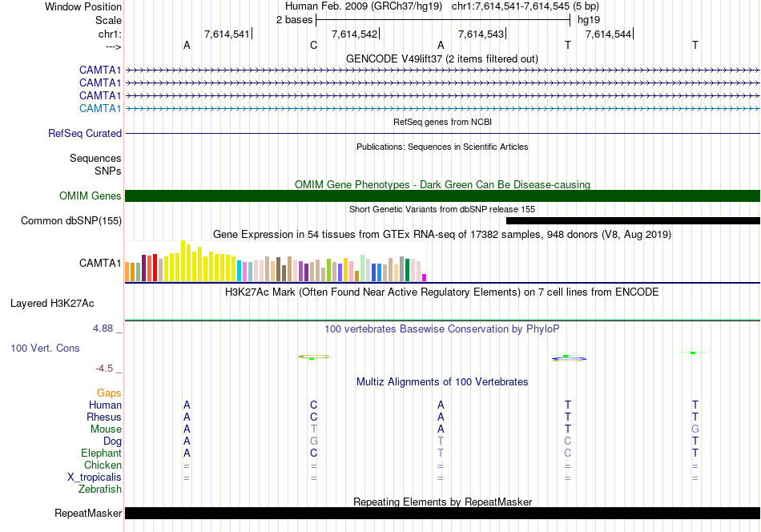Click the 100 Vert. Cons label
This screenshot has height=532, width=761.
tap(45, 348)
